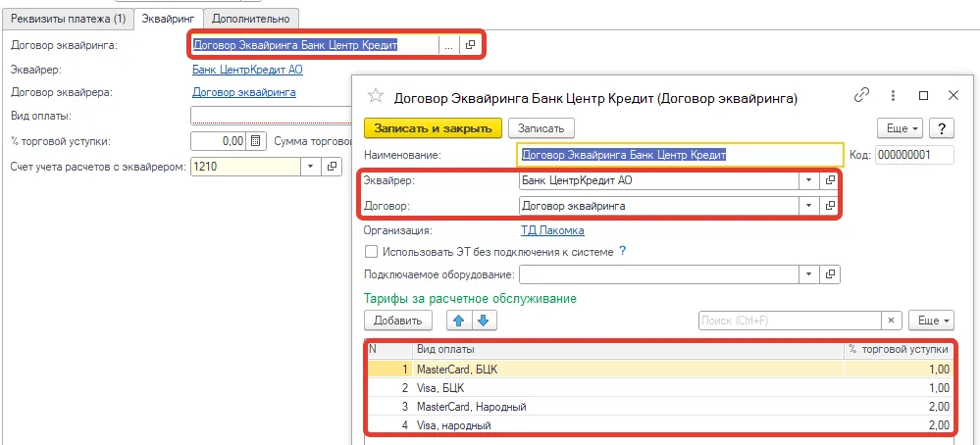The width and height of the screenshot is (980, 445).
Task: Add a new tariff row
Action: (398, 321)
